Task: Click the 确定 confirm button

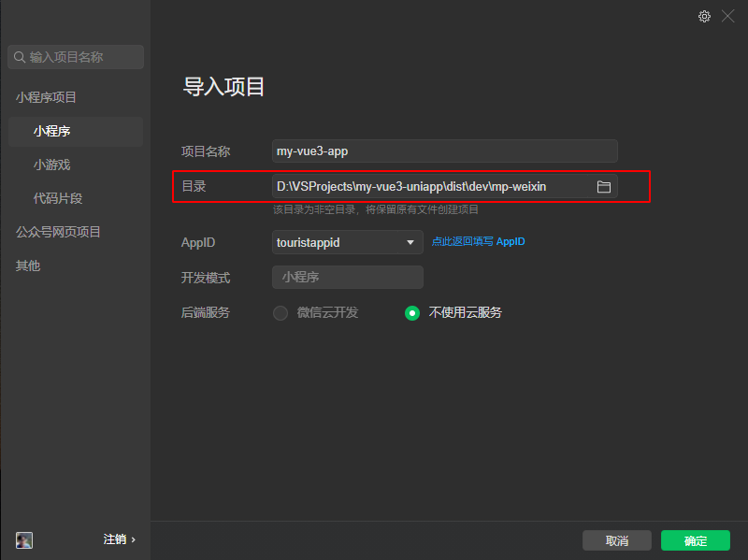Action: (695, 540)
